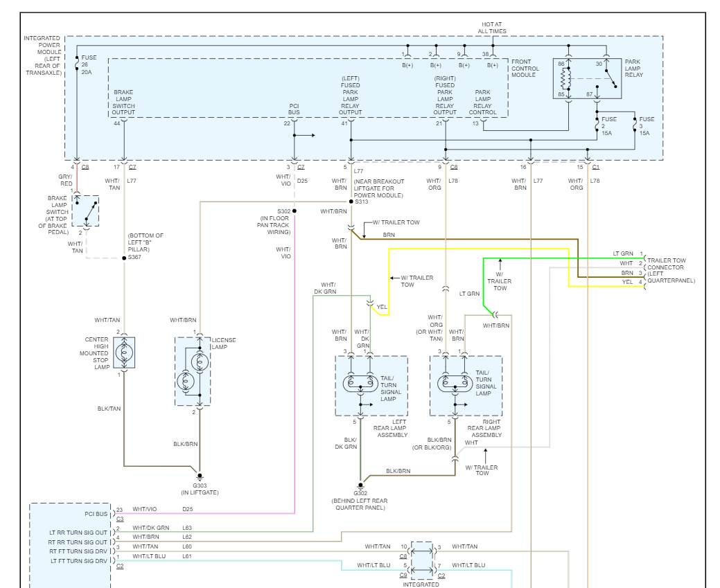This screenshot has width=720, height=588.
Task: Select the RT FT TURN SIG DRV label
Action: tap(78, 552)
